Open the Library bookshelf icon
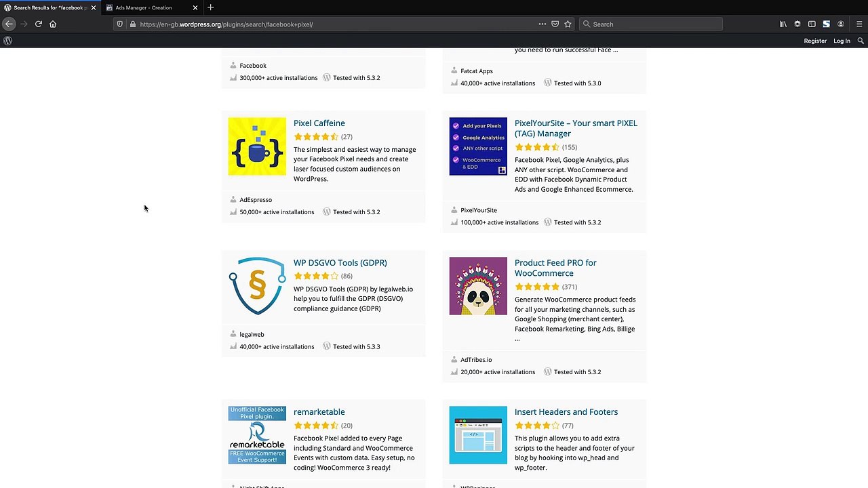Screen dimensions: 868x488 [783, 24]
